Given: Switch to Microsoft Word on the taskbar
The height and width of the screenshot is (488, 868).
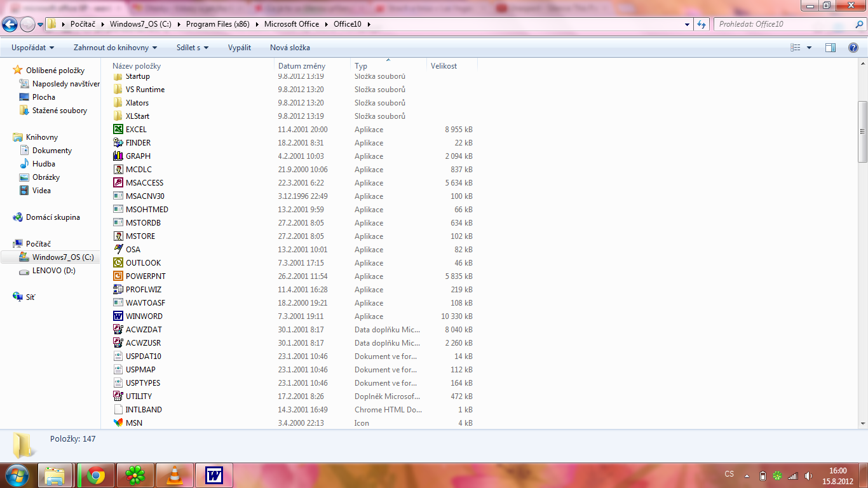Looking at the screenshot, I should 214,475.
